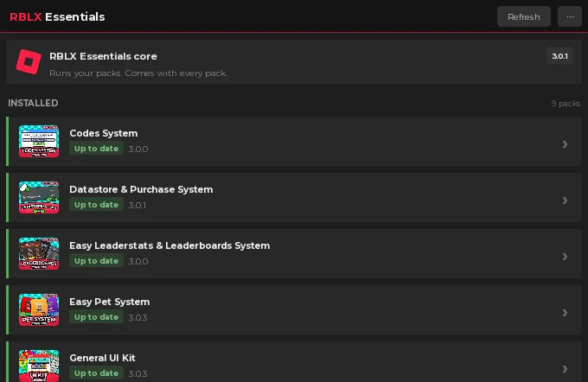Image resolution: width=588 pixels, height=382 pixels.
Task: Expand the Easy Pet System chevron
Action: [x=565, y=313]
